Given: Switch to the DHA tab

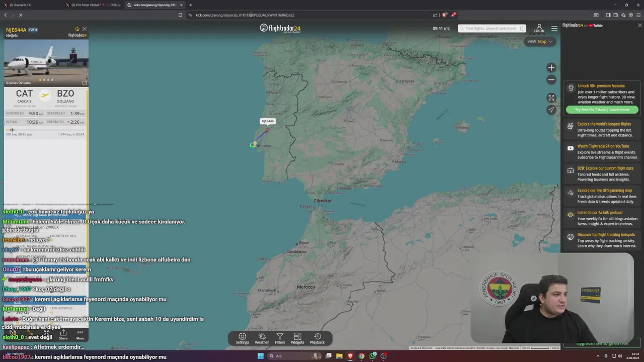Looking at the screenshot, I should click(x=115, y=5).
